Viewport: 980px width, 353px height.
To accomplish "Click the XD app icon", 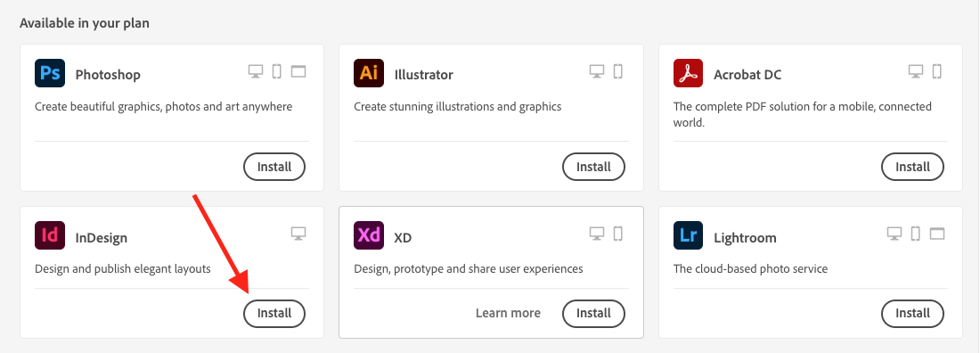I will pyautogui.click(x=369, y=236).
